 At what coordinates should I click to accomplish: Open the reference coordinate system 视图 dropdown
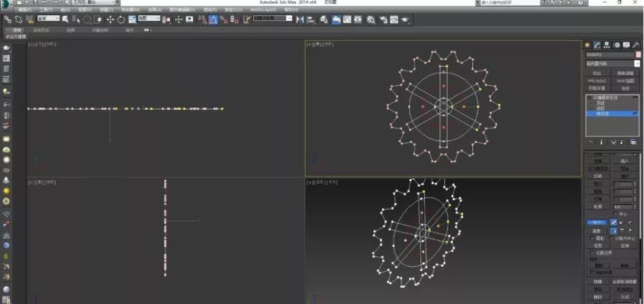pos(149,20)
